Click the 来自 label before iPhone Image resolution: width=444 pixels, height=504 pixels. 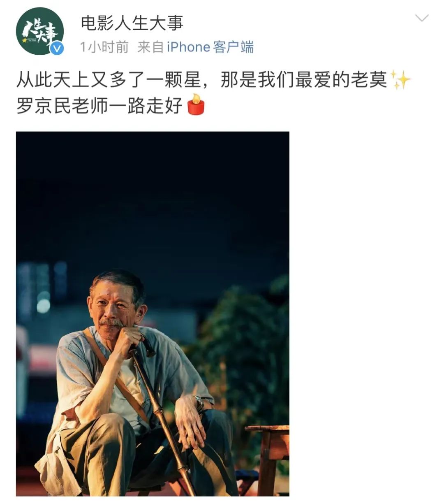pyautogui.click(x=150, y=47)
